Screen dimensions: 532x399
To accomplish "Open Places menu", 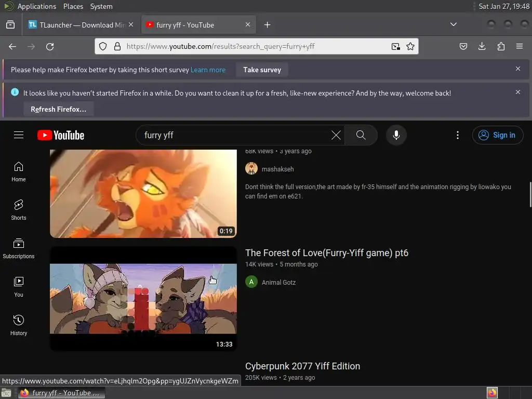I will point(73,6).
